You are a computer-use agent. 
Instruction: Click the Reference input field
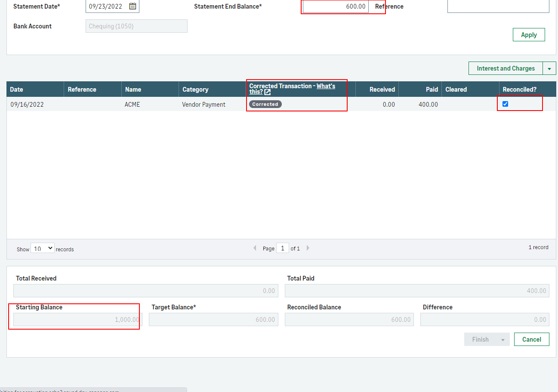pos(498,6)
